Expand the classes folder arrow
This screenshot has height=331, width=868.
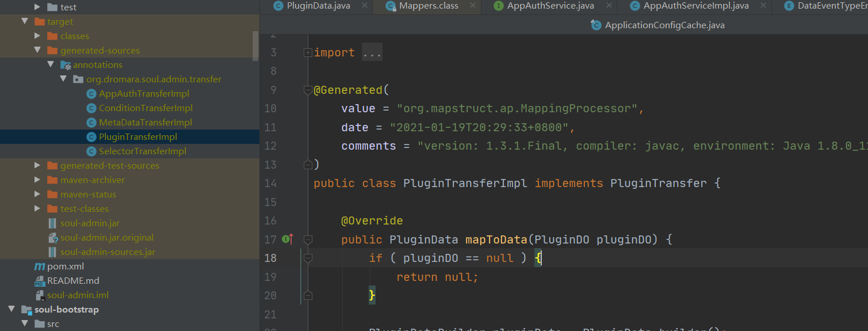(x=37, y=36)
